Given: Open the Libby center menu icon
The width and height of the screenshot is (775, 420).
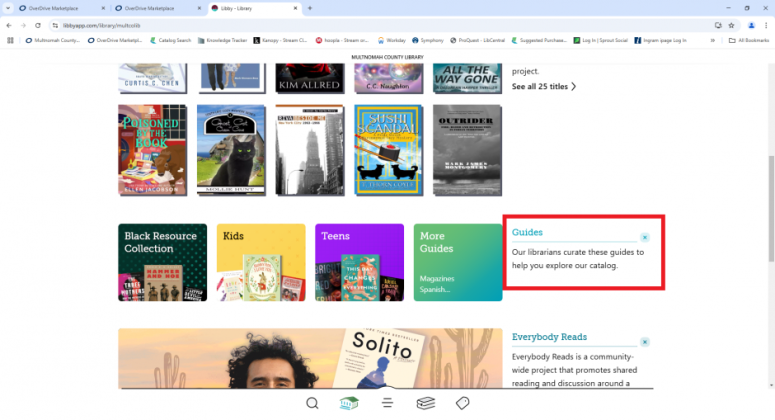Looking at the screenshot, I should point(387,403).
